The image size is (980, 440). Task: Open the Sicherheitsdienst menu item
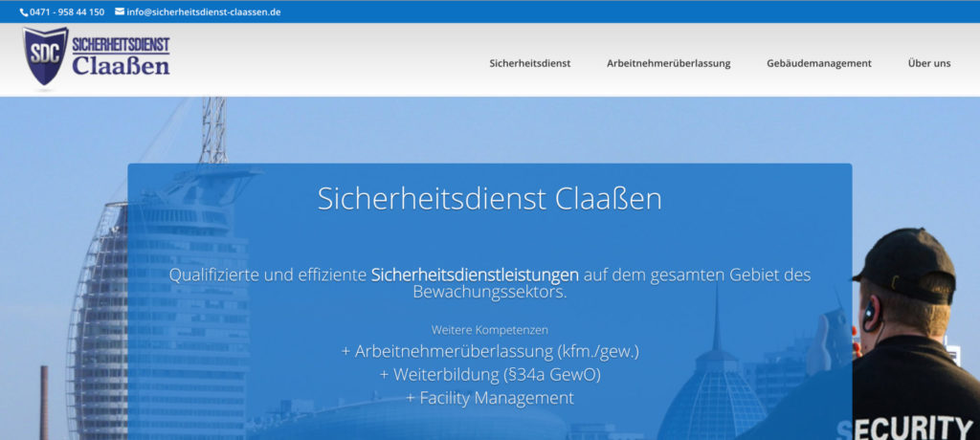coord(530,63)
